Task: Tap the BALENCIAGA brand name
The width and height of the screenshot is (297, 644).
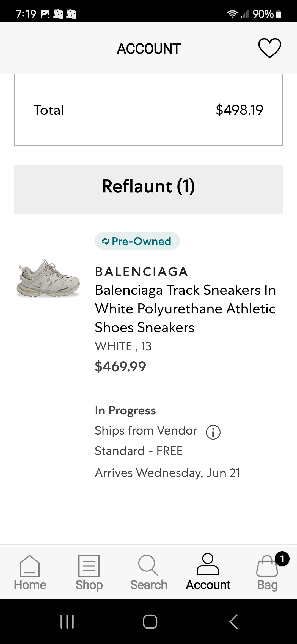Action: pyautogui.click(x=141, y=272)
